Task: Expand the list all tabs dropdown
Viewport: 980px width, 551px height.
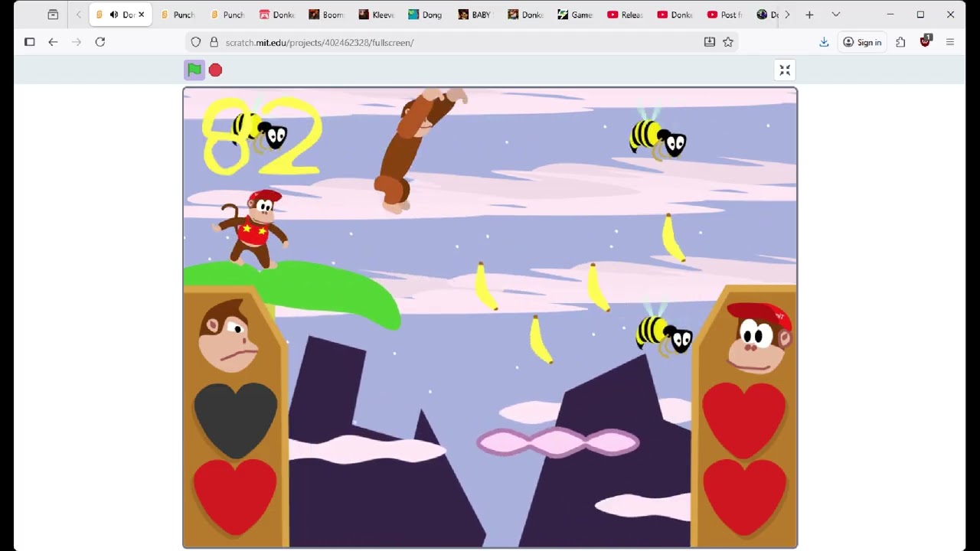Action: coord(836,15)
